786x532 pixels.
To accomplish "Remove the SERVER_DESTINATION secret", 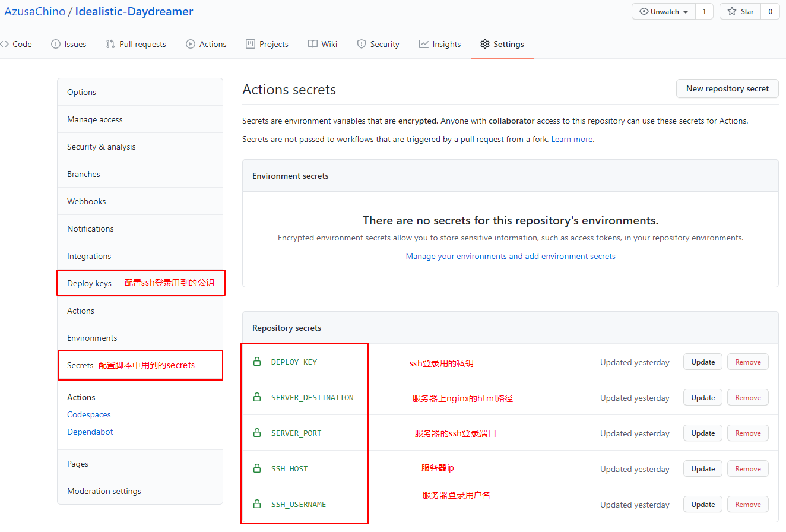I will [748, 397].
